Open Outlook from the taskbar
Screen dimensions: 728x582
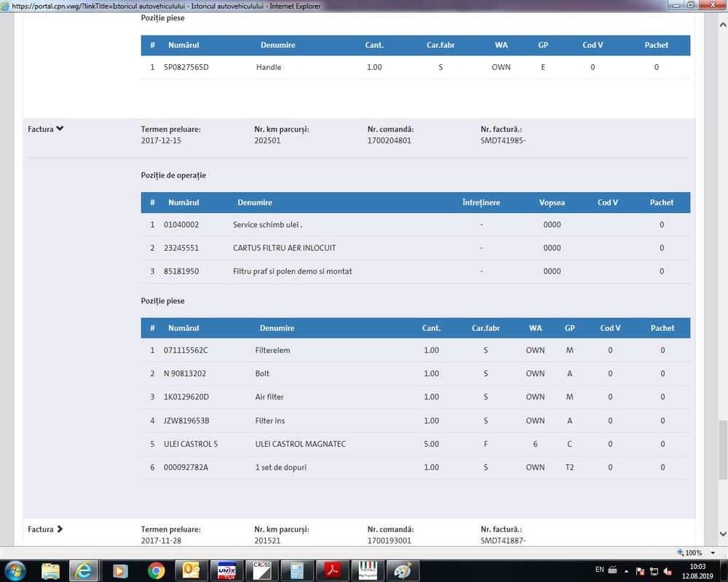(x=191, y=570)
